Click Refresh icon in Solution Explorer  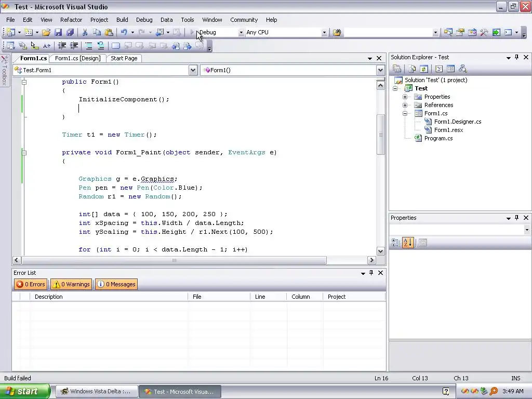click(424, 69)
